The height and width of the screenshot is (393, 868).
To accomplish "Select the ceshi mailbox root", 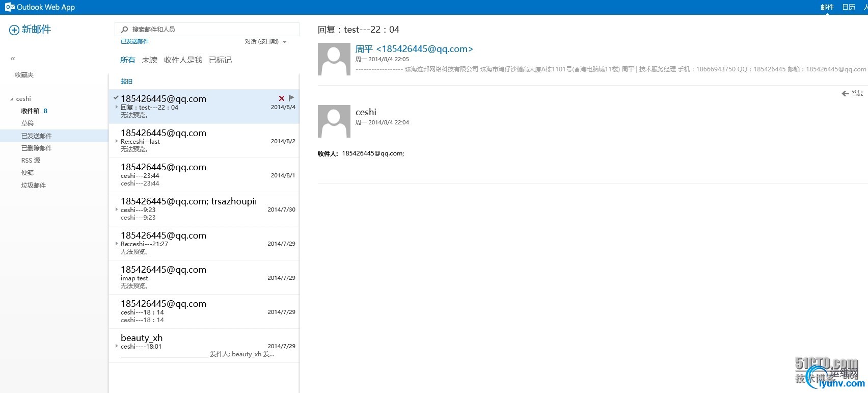I will pyautogui.click(x=23, y=99).
